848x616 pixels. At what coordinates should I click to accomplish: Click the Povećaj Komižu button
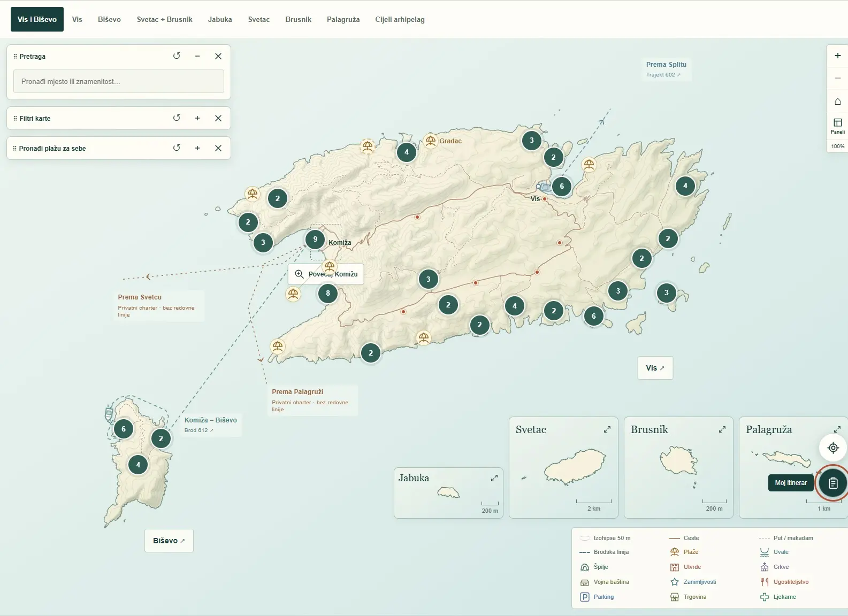(326, 274)
